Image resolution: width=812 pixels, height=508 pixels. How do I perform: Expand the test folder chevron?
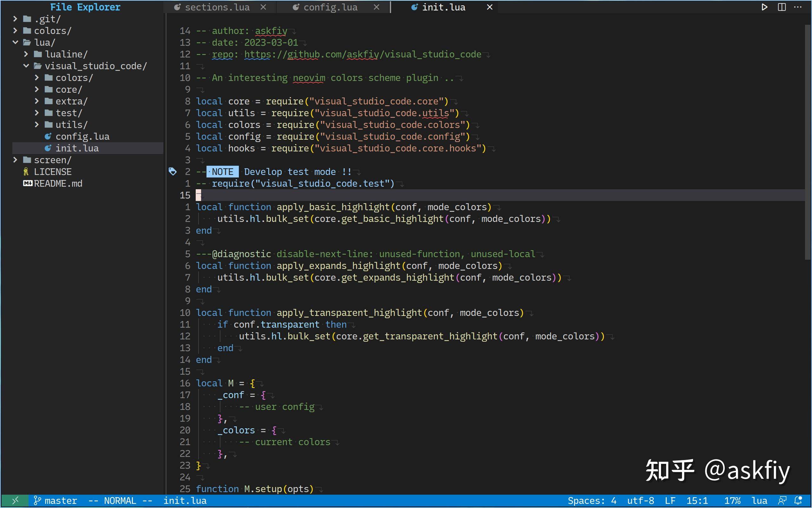tap(37, 113)
